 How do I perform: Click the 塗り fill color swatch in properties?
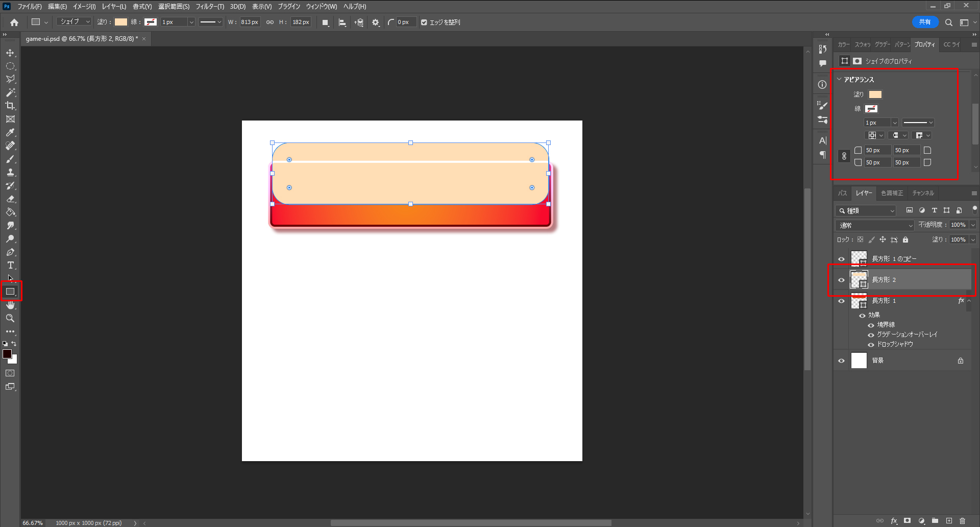click(875, 94)
